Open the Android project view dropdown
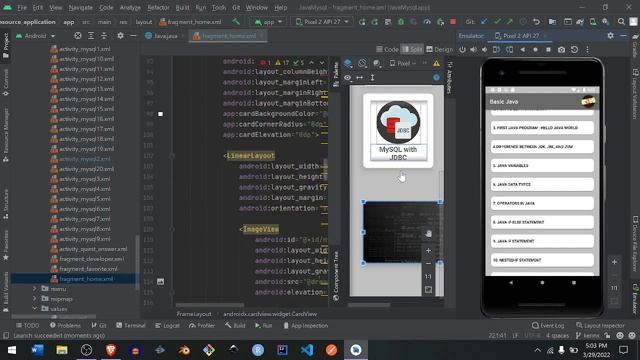Viewport: 640px width, 360px height. [36, 36]
